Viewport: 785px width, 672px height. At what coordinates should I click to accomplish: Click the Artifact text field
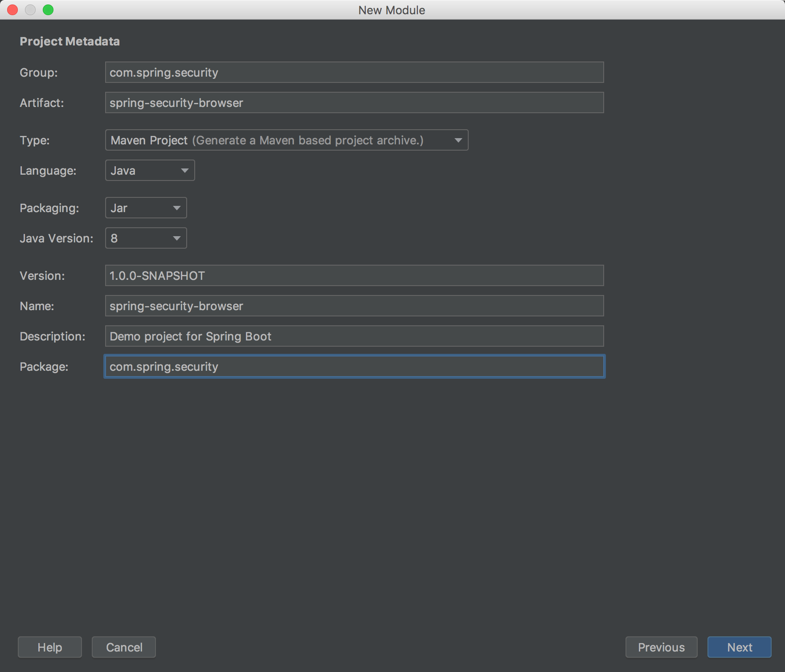[x=354, y=102]
